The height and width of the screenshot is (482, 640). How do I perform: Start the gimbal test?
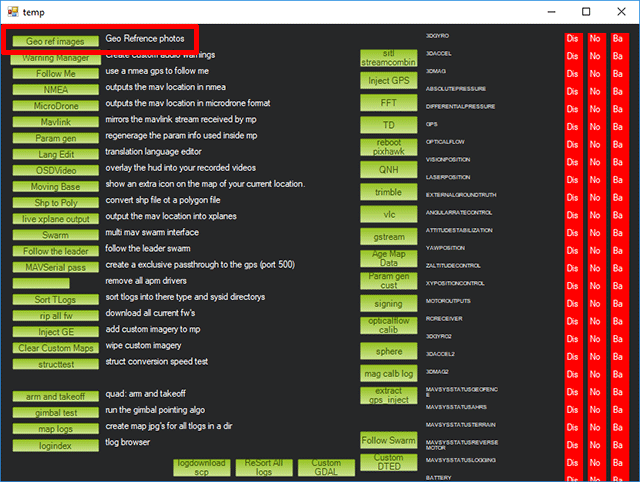point(55,412)
